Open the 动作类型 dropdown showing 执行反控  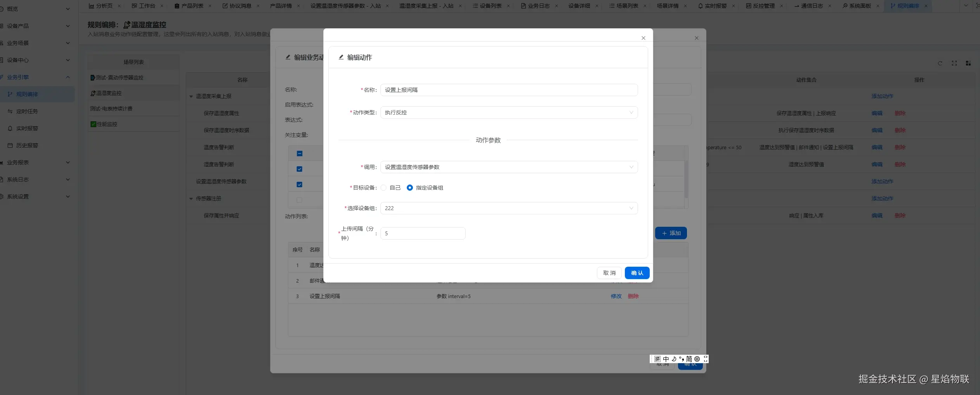[x=509, y=112]
